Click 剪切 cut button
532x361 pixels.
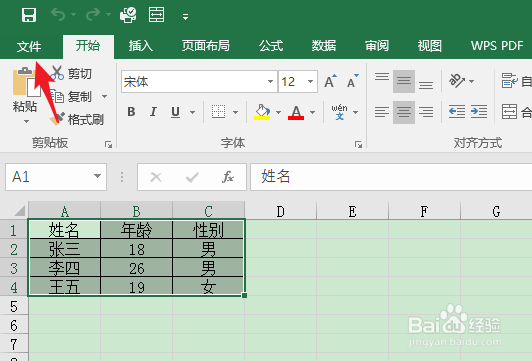[71, 73]
